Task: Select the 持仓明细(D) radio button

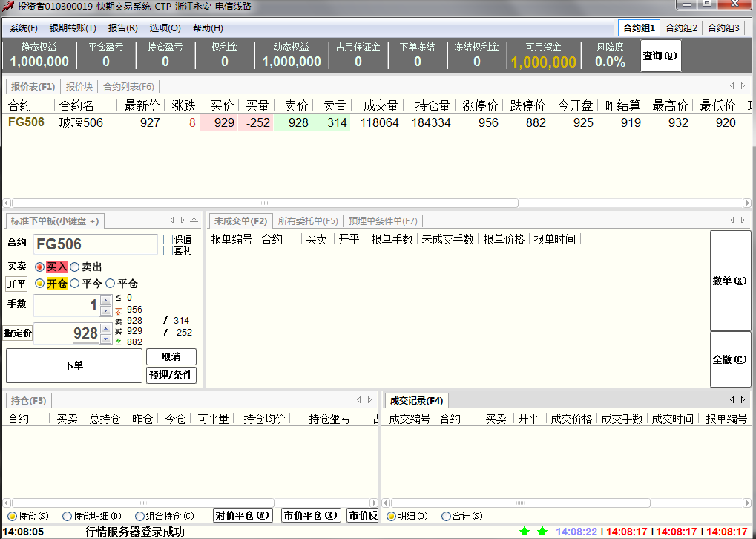Action: coord(67,516)
